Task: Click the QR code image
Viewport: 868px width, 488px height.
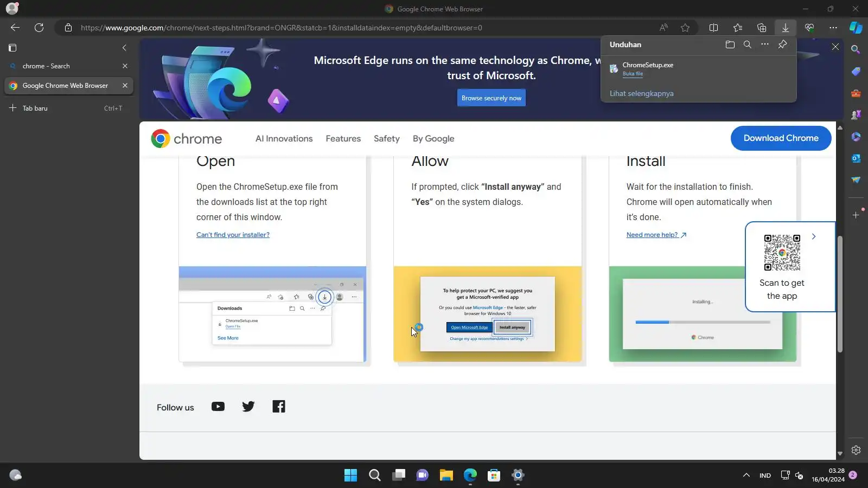Action: 782,253
